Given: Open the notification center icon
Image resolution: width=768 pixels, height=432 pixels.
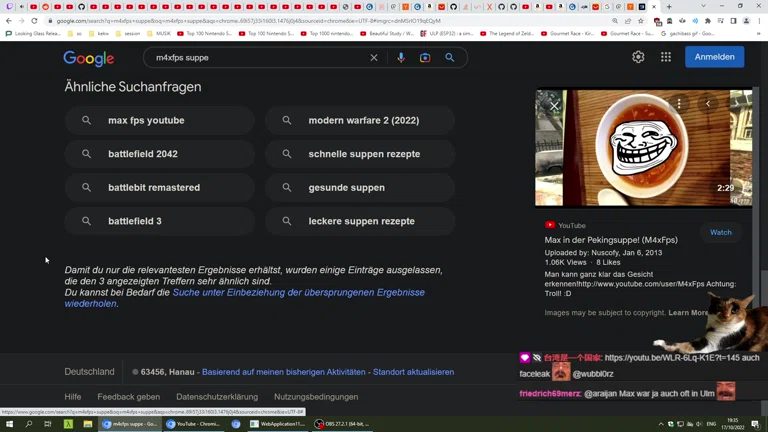Looking at the screenshot, I should (x=755, y=424).
